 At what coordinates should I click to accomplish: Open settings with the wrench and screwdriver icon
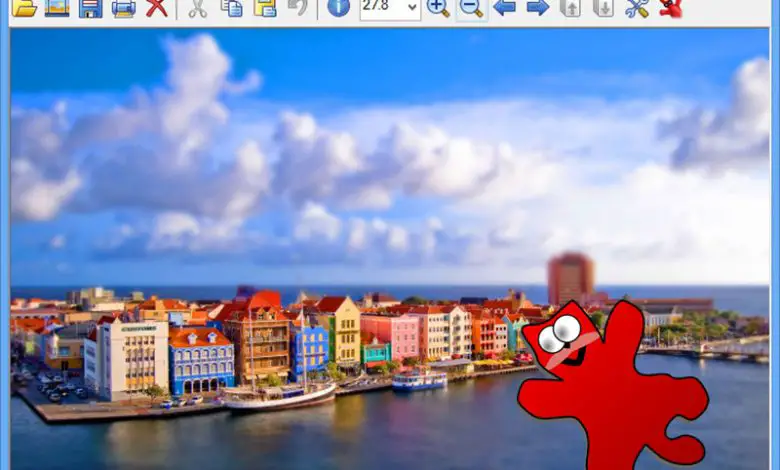click(637, 7)
